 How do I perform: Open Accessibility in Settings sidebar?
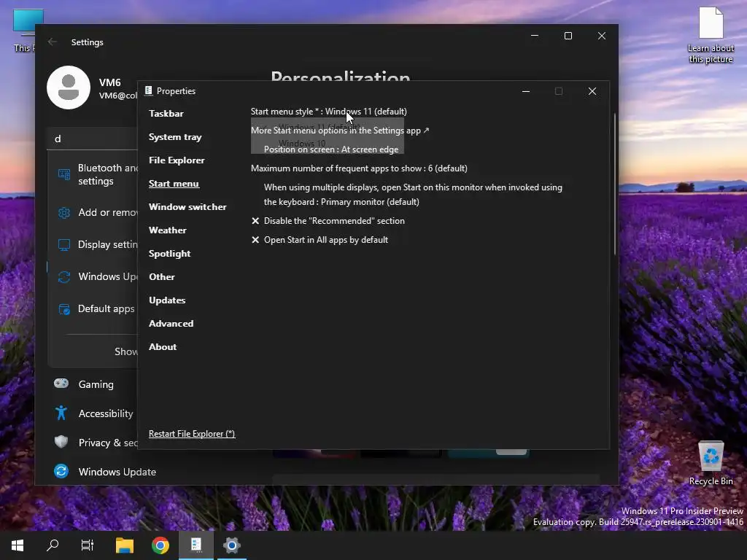coord(93,413)
